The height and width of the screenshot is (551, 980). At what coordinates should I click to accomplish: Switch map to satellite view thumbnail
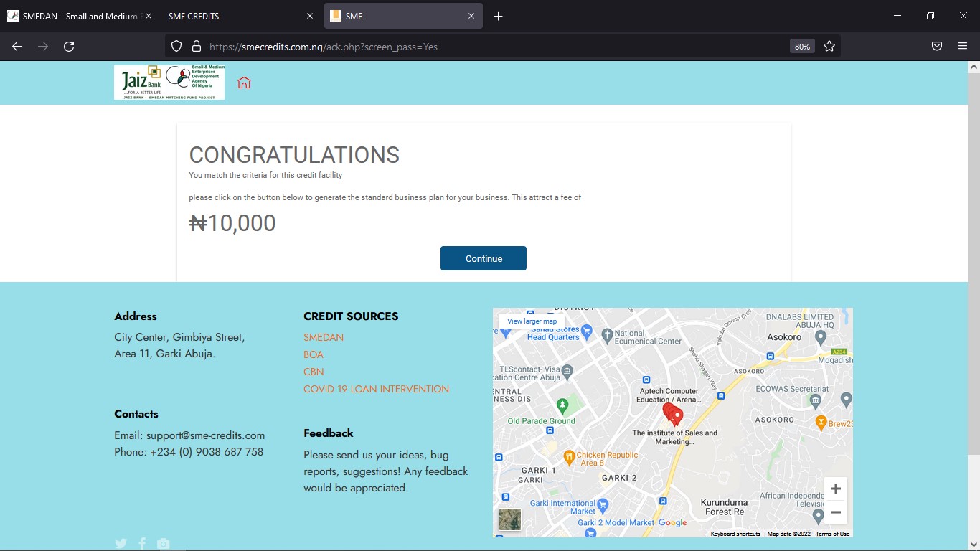click(510, 519)
